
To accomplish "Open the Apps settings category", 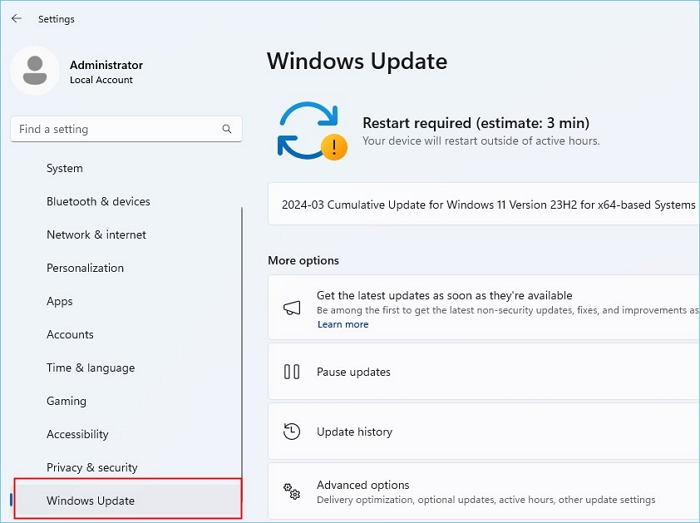I will click(59, 301).
